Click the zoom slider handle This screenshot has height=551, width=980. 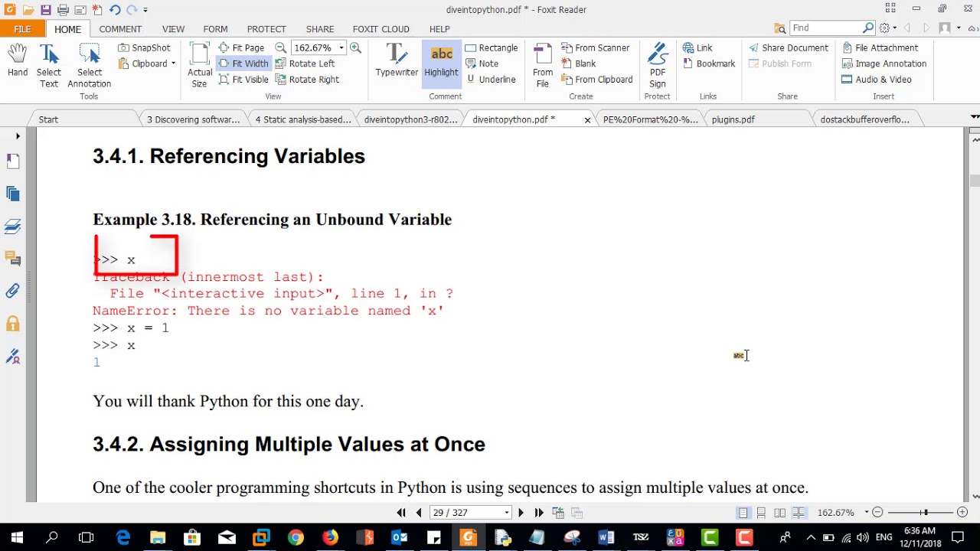926,512
